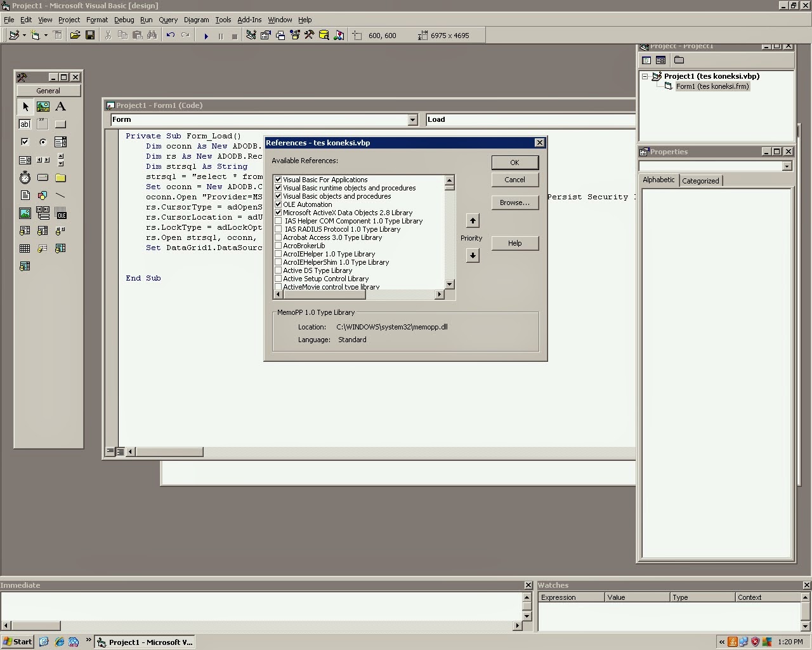Check IAS Helper COM Component 1.0 Type Library
The image size is (812, 650).
coord(278,221)
